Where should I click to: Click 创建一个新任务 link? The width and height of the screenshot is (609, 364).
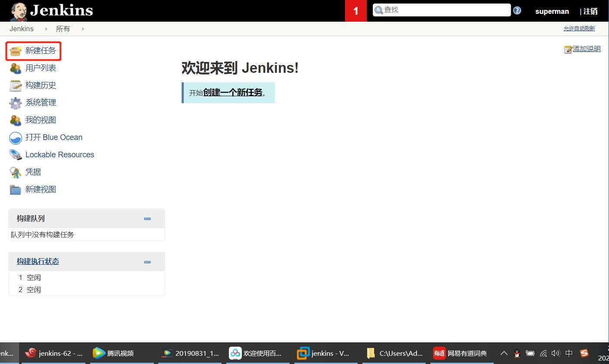[233, 92]
